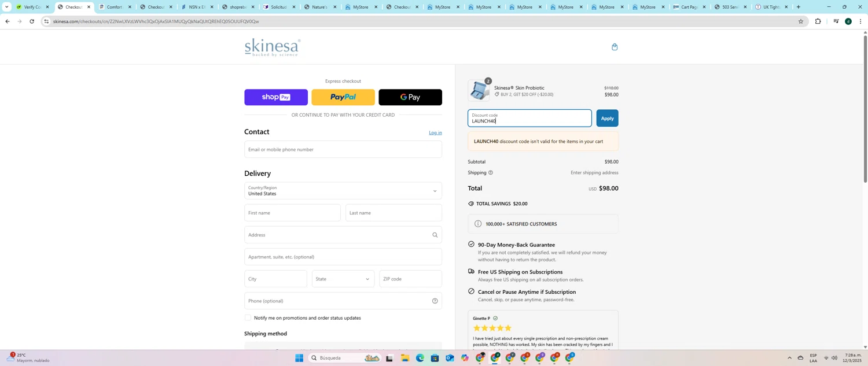Screen dimensions: 868x366
Task: Click the taskbar Búsqueda search box
Action: (345, 358)
